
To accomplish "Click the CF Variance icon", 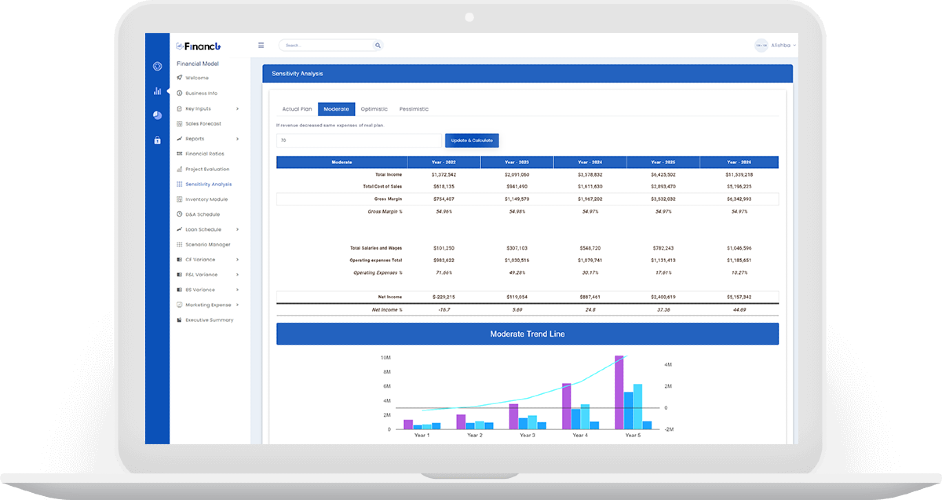I will (179, 260).
